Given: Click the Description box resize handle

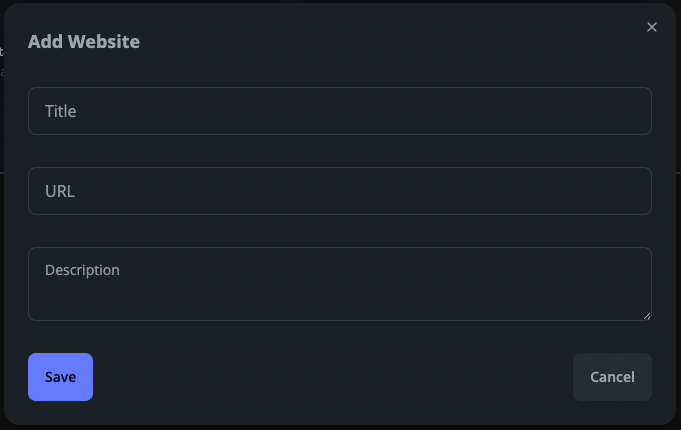Looking at the screenshot, I should [646, 315].
